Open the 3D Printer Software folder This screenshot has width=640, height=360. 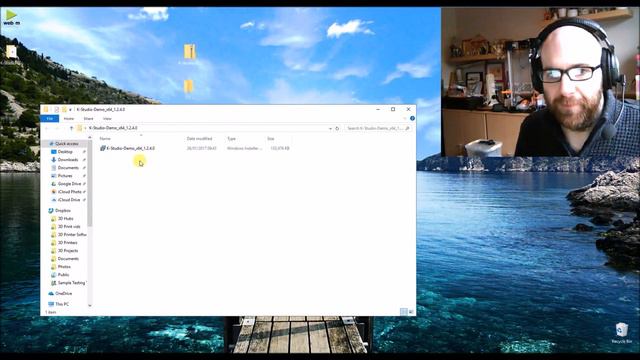[72, 235]
